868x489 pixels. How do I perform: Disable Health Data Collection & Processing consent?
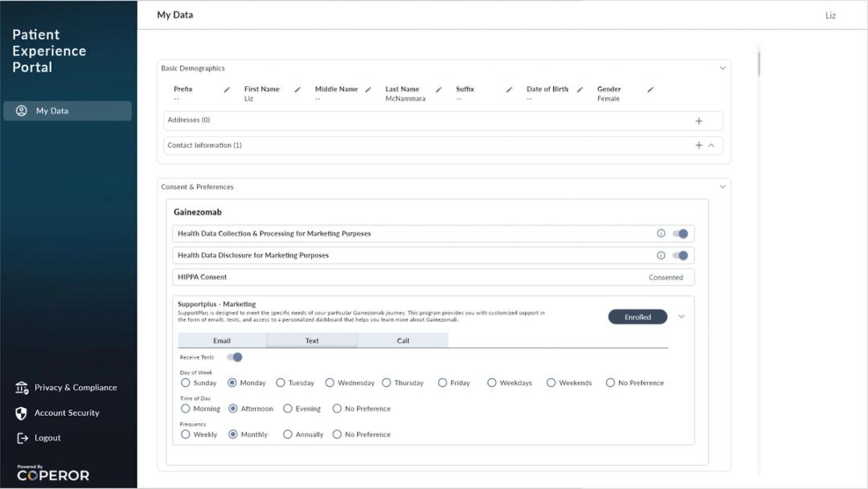tap(681, 233)
